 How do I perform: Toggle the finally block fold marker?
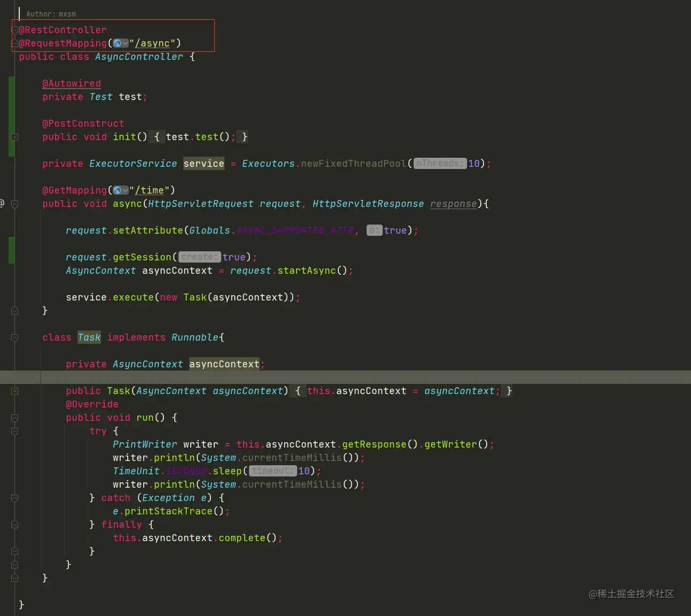(15, 525)
